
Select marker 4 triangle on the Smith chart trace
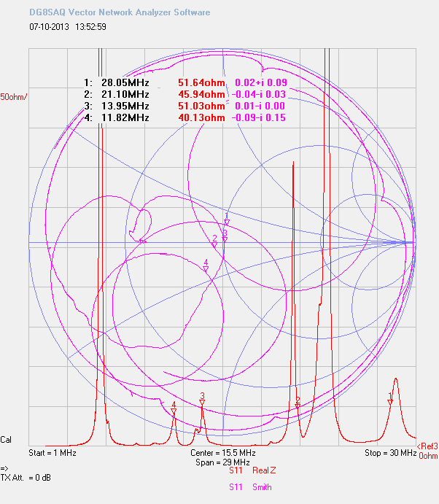pyautogui.click(x=206, y=268)
